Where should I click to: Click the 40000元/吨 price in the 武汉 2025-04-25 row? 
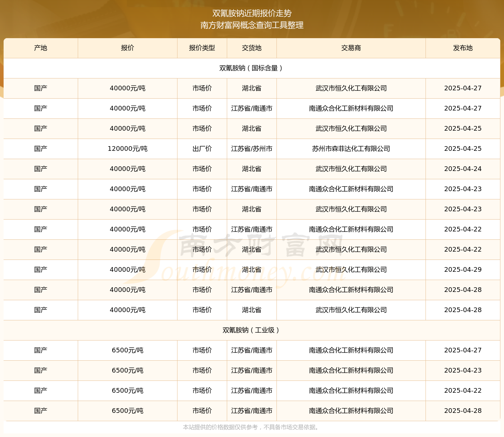[127, 129]
